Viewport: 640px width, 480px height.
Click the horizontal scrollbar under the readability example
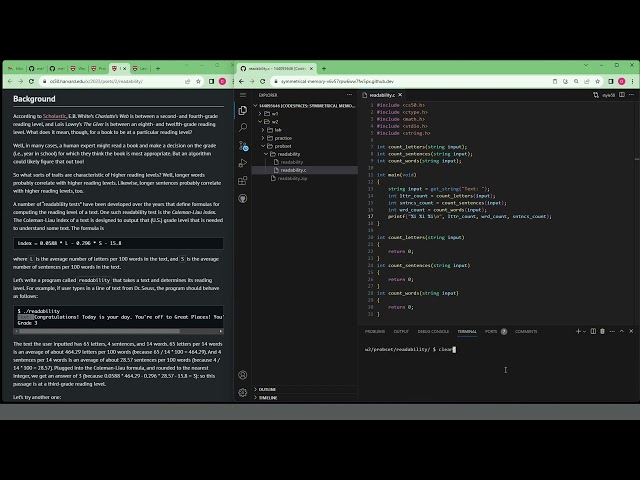pos(99,331)
